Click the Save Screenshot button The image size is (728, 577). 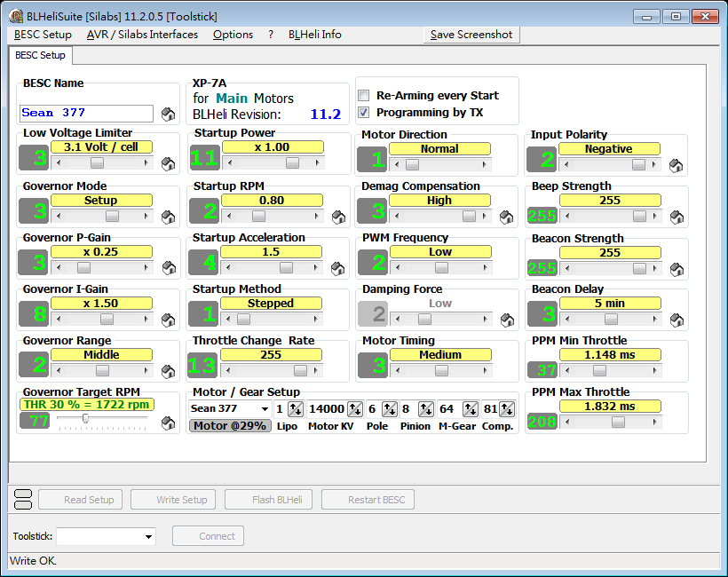[x=471, y=35]
